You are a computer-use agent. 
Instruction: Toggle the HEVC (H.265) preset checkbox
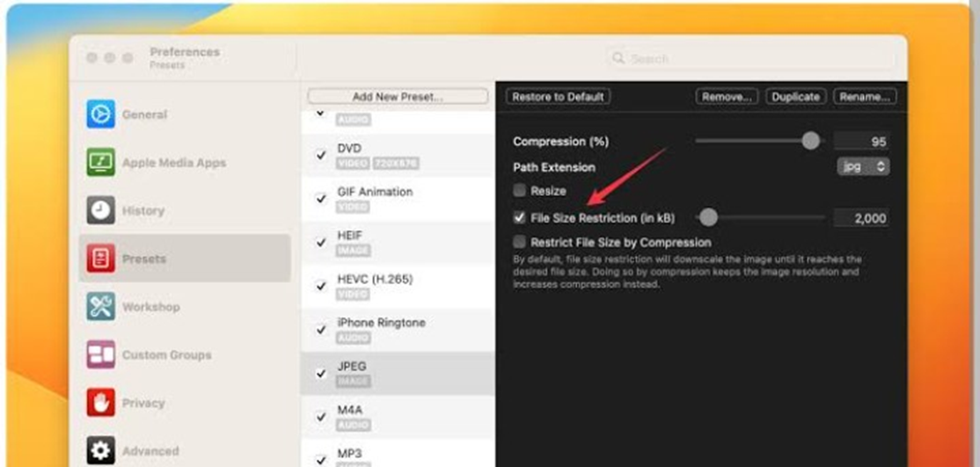pos(321,287)
